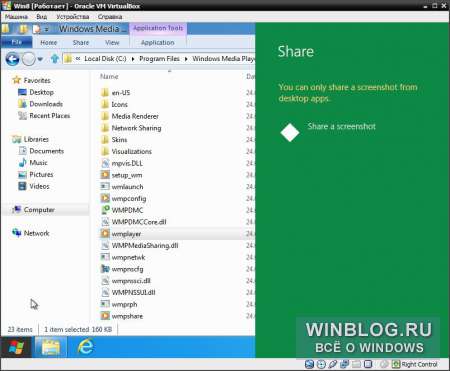Select the Network Sharing folder icon
Image resolution: width=450 pixels, height=371 pixels.
(x=105, y=128)
